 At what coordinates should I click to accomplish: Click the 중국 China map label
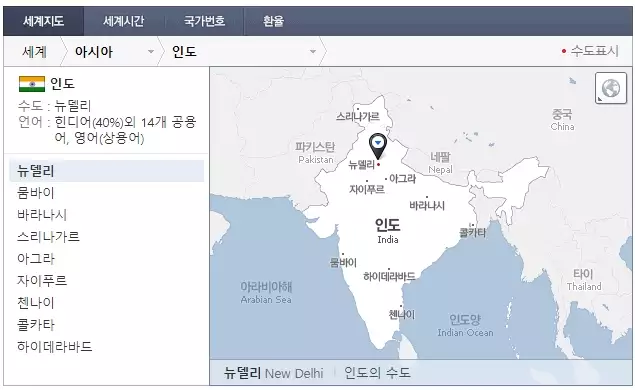pos(562,120)
